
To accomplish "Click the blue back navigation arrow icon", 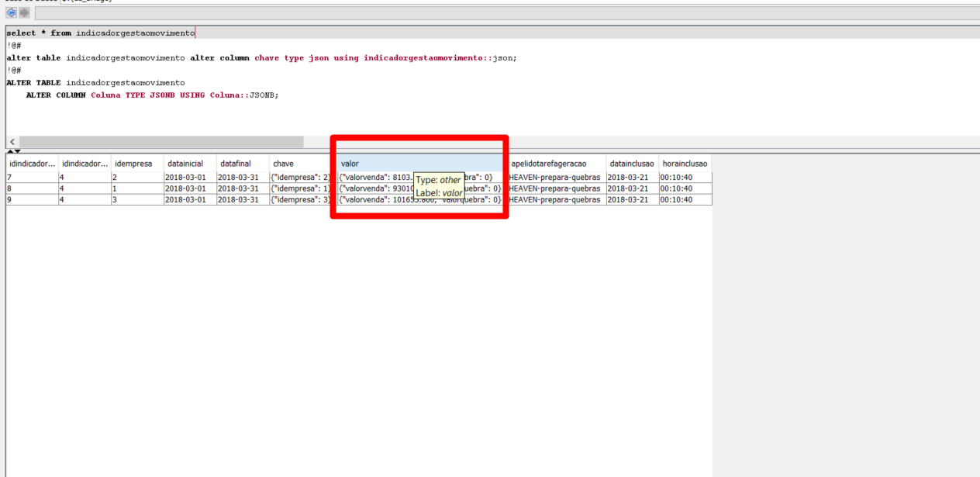I will click(x=12, y=13).
